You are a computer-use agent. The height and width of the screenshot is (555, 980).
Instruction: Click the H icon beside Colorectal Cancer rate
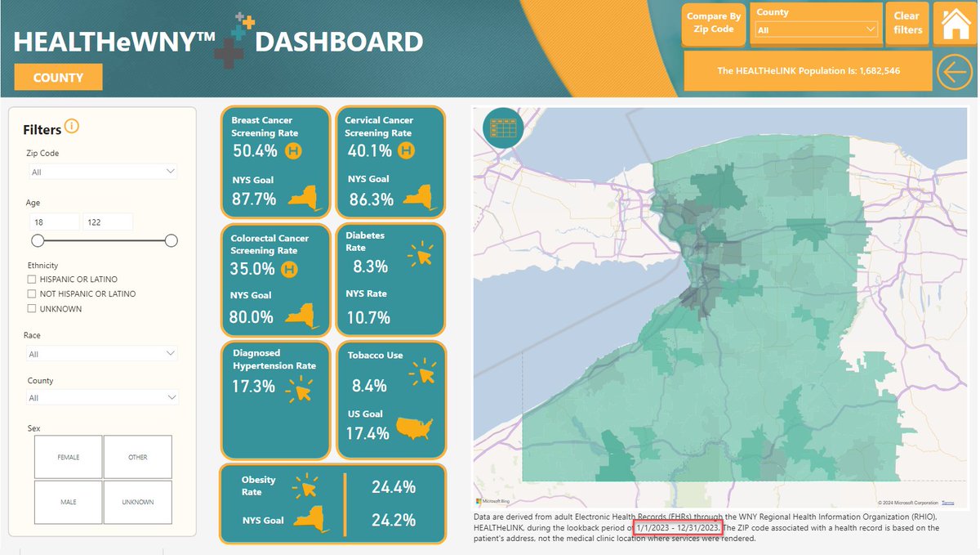click(x=288, y=269)
